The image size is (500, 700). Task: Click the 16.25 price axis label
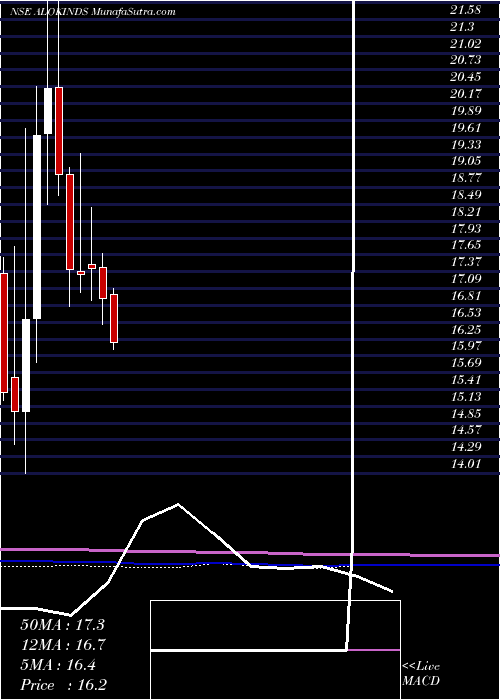click(465, 329)
